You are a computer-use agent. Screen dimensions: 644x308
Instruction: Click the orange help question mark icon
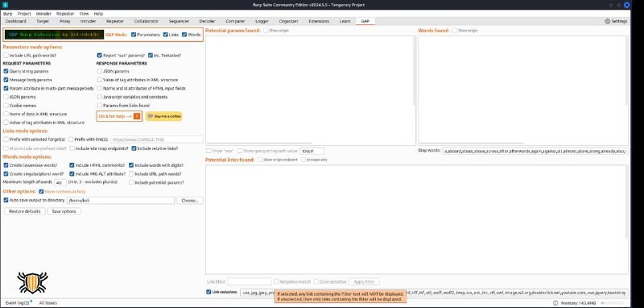click(x=137, y=116)
